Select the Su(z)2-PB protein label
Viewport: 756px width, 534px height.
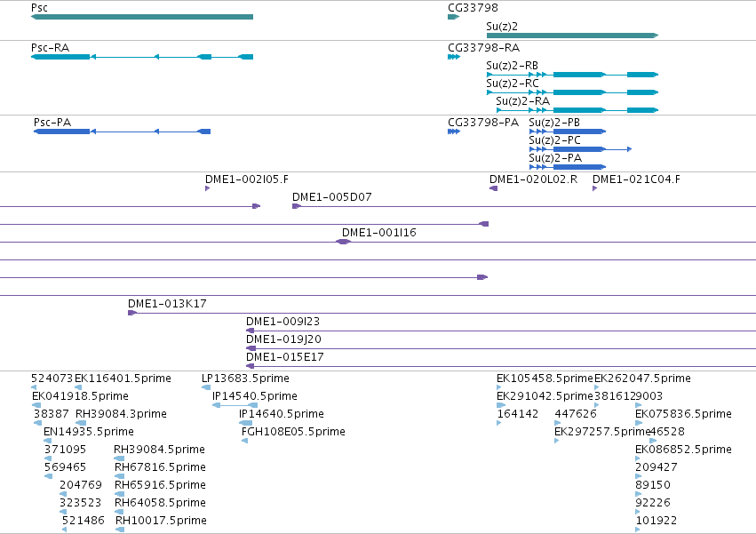[x=554, y=123]
